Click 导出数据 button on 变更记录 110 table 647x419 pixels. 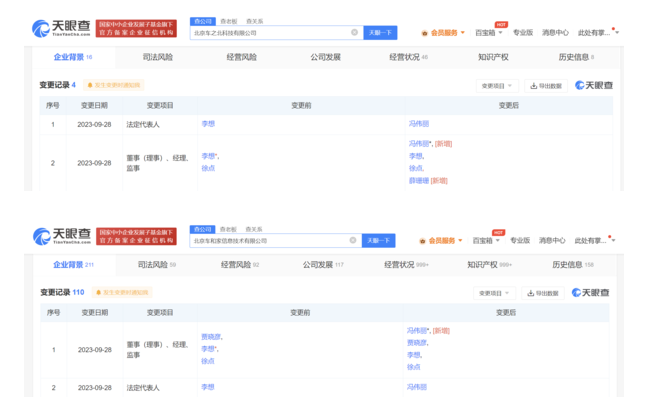coord(543,293)
